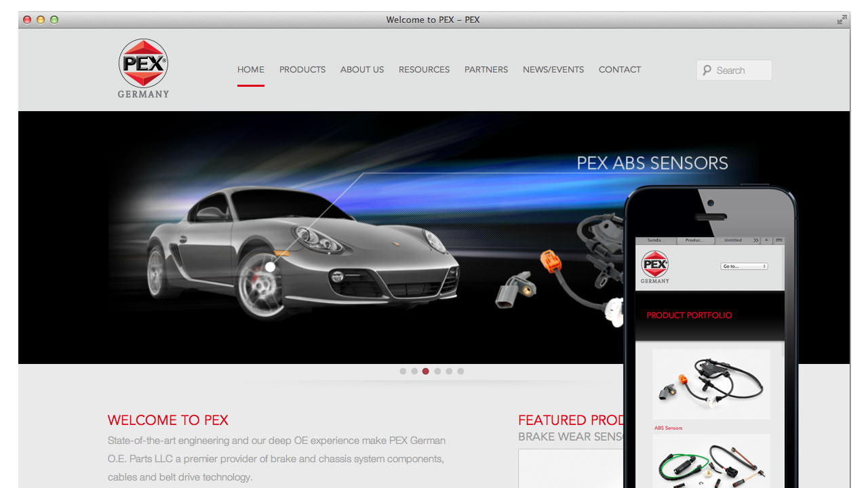Switch to 'Untitled' tab in phone browser
868x488 pixels.
point(733,241)
